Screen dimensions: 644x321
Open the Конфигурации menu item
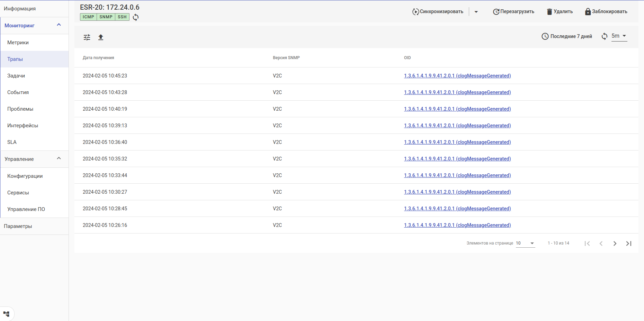pos(25,176)
